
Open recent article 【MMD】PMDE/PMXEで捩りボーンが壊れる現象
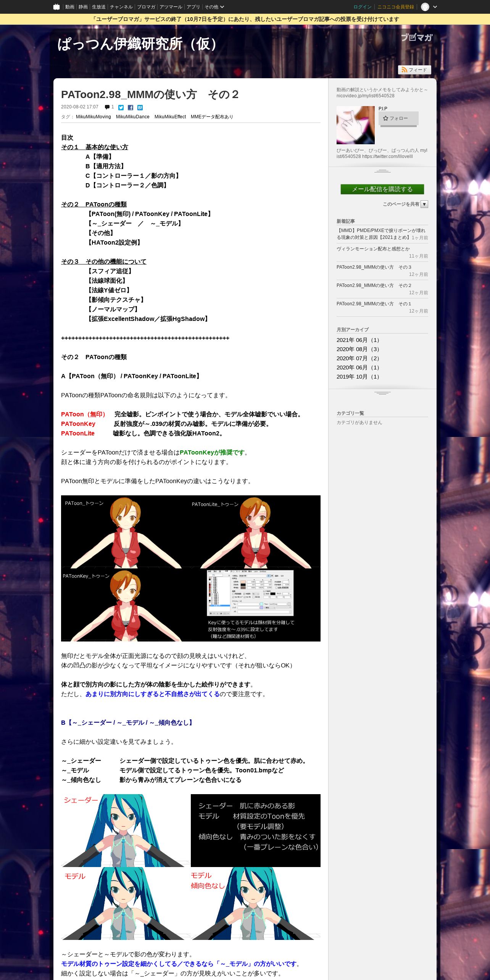381,234
